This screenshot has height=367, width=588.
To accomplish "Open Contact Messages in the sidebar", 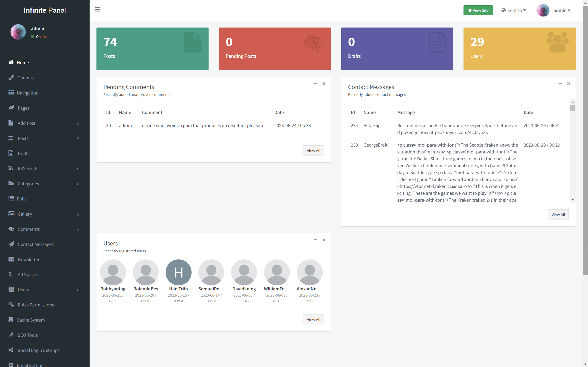I will tap(35, 244).
